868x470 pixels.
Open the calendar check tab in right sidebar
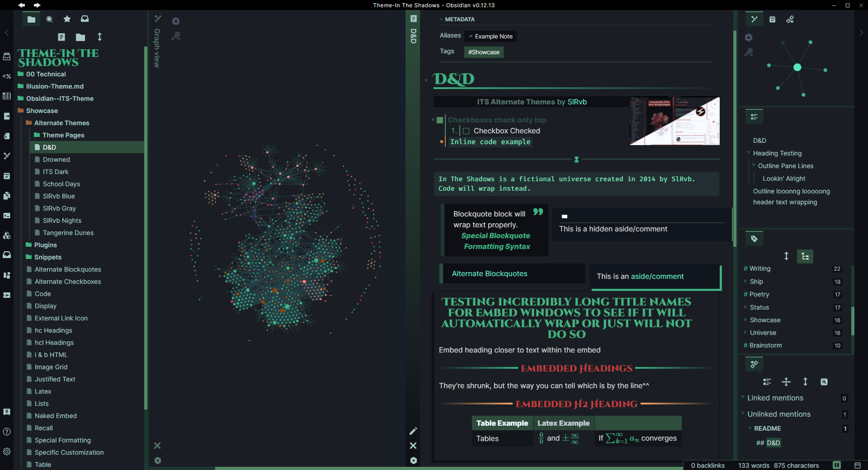point(772,19)
